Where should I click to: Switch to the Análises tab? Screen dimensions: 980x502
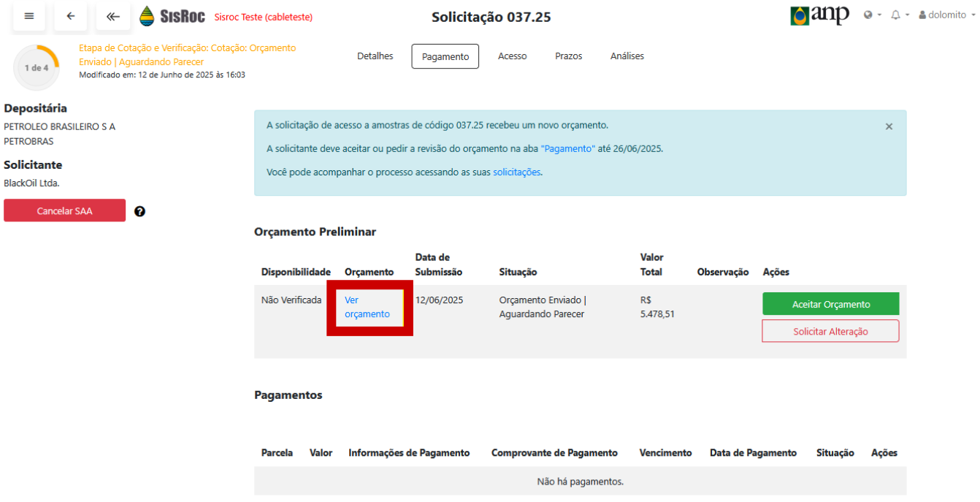(x=627, y=56)
